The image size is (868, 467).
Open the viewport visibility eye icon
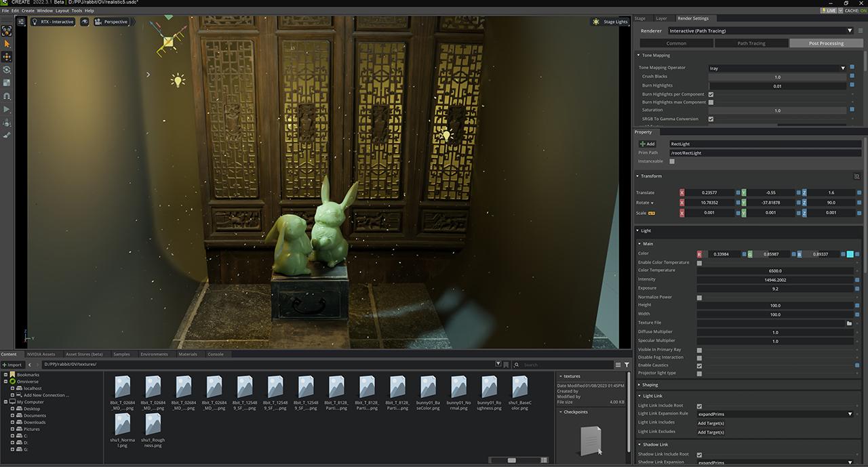[x=84, y=21]
